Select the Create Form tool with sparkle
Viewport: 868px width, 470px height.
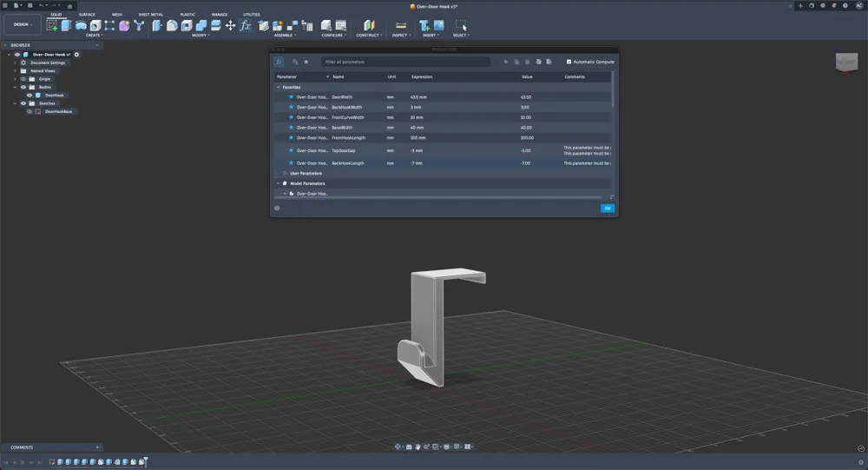click(124, 25)
